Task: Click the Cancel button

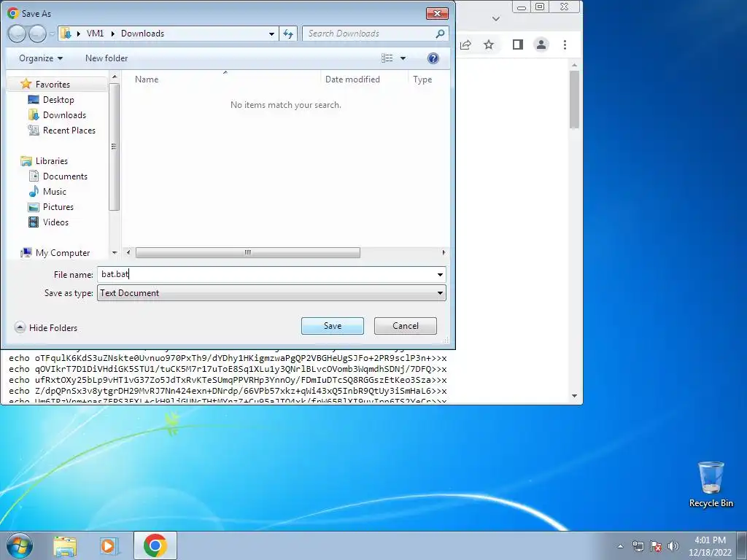Action: [406, 326]
